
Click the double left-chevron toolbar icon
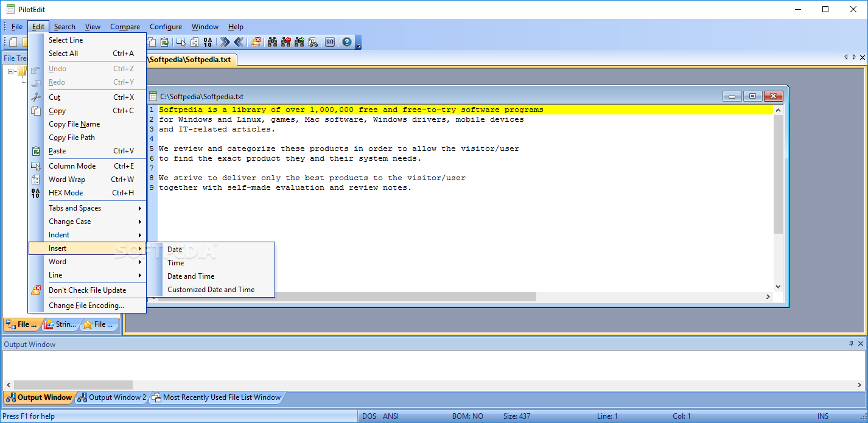coord(239,42)
